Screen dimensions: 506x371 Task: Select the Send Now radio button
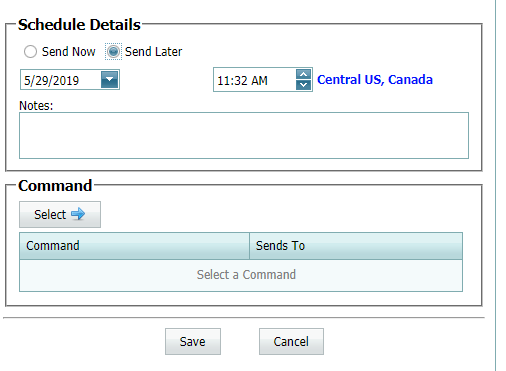pyautogui.click(x=30, y=52)
